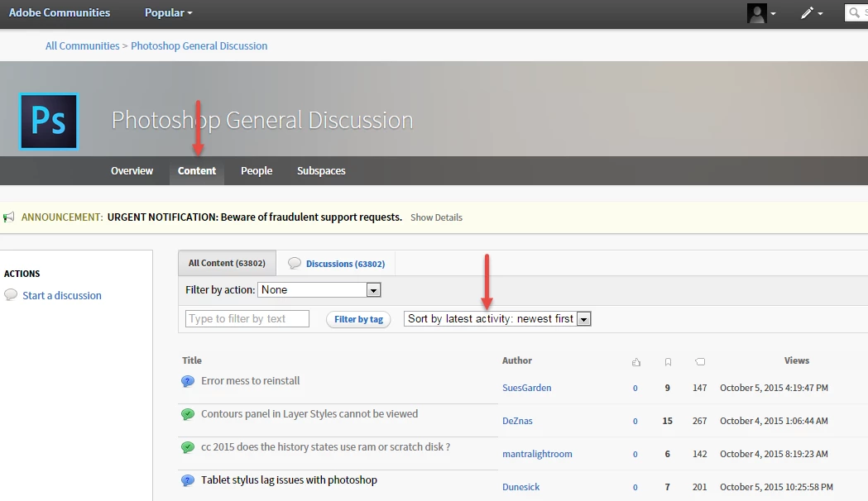
Task: Click the 15 bookmarks count in DeZnas row
Action: click(x=668, y=421)
